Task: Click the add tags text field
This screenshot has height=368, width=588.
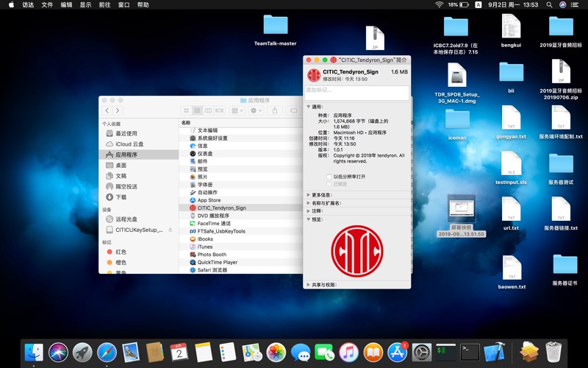Action: coord(356,93)
